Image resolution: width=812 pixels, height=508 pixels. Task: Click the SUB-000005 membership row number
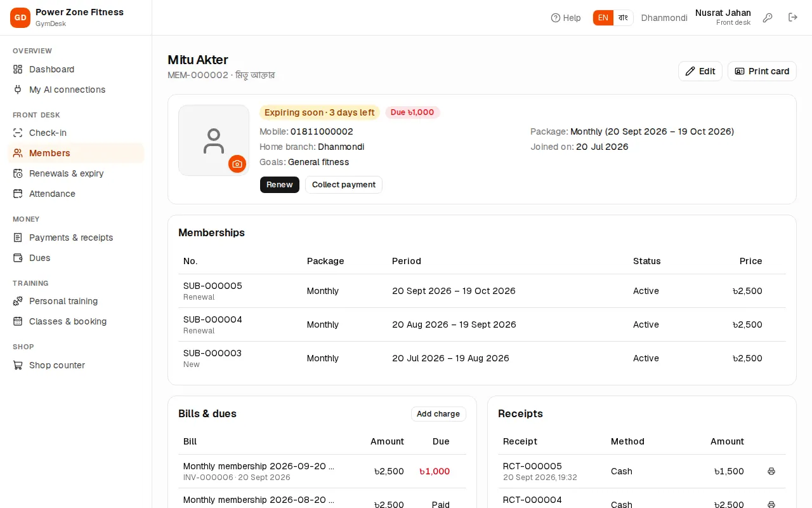(213, 286)
